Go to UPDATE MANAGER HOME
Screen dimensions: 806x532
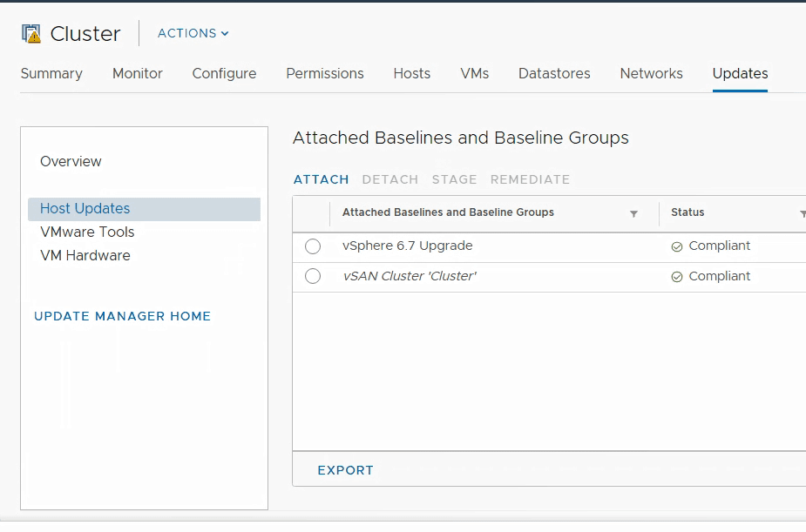coord(122,316)
